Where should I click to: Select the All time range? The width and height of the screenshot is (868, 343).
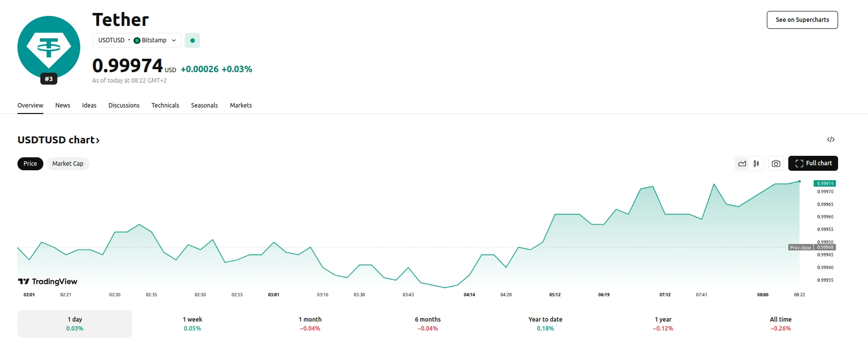pos(780,324)
